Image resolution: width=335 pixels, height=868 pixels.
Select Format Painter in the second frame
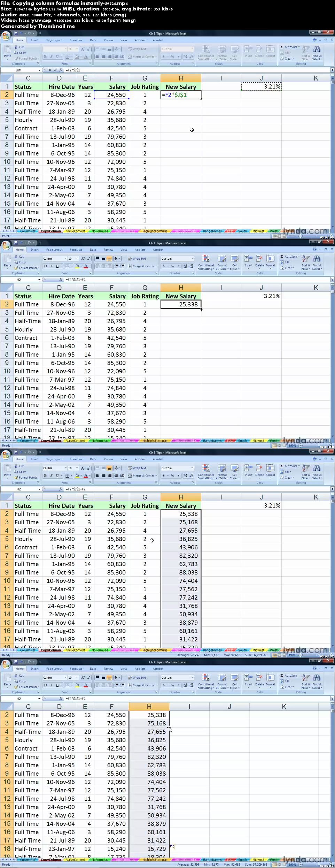point(26,268)
